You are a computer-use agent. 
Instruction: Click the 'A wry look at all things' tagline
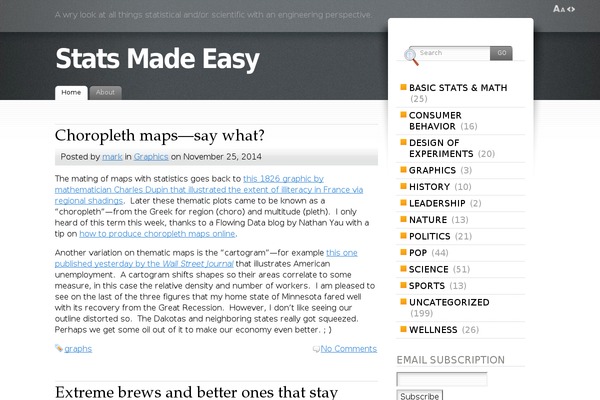[x=213, y=15]
